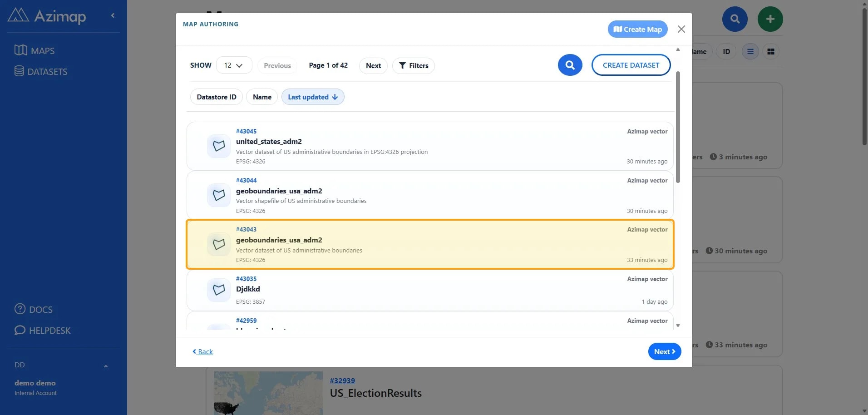Image resolution: width=868 pixels, height=415 pixels.
Task: Collapse the Azimap sidebar arrow
Action: click(113, 15)
